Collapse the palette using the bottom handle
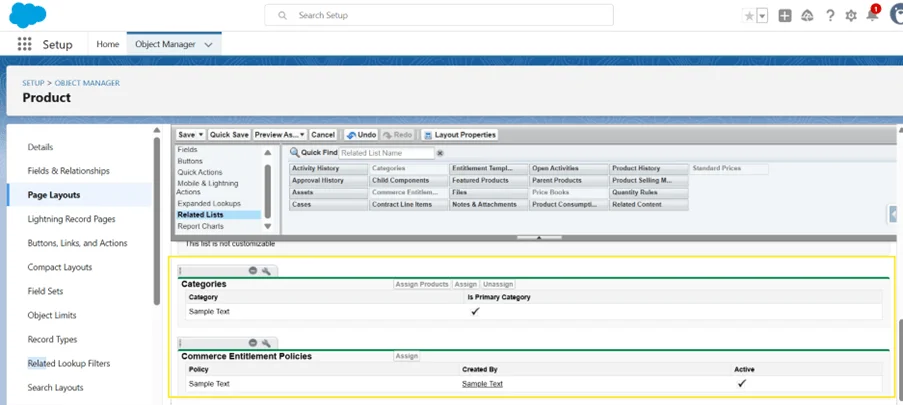 pyautogui.click(x=539, y=237)
